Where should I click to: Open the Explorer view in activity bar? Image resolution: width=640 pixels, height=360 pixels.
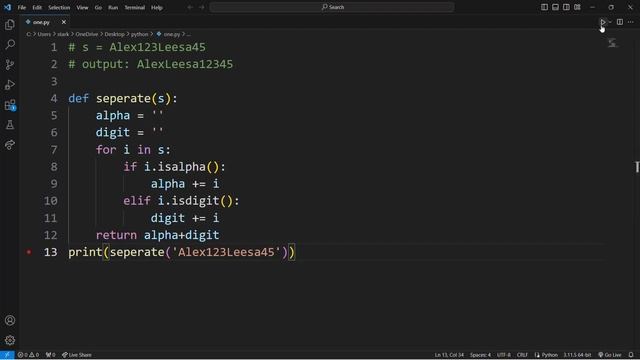(x=10, y=24)
